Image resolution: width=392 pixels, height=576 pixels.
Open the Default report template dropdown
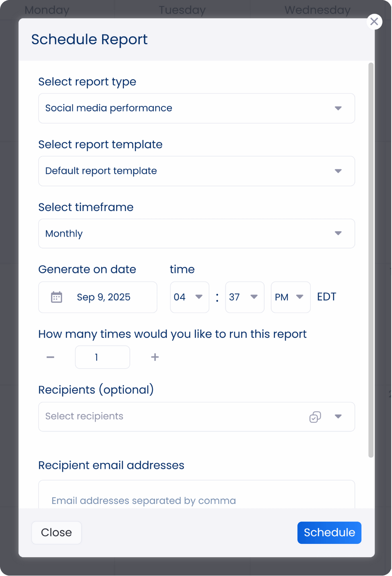click(x=196, y=171)
